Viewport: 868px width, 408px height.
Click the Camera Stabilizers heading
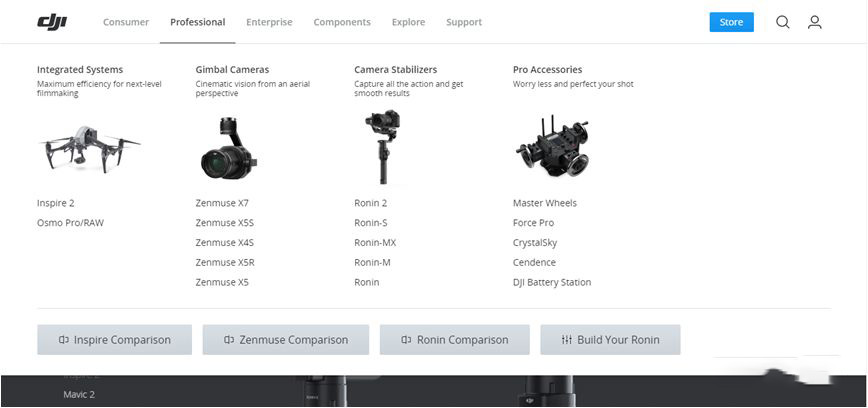point(395,70)
